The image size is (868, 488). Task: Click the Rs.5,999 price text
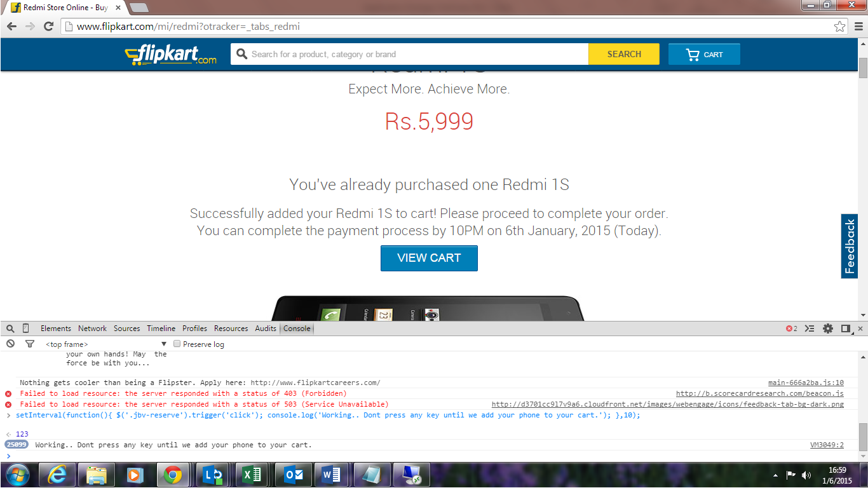tap(429, 121)
